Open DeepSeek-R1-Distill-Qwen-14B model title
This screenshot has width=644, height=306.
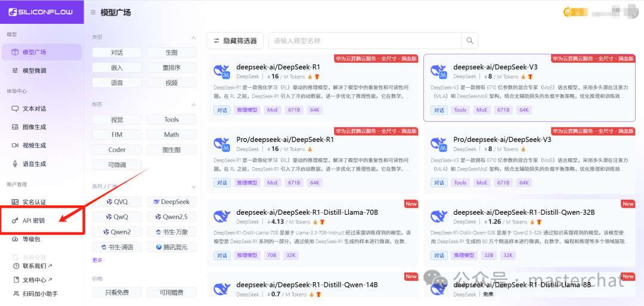307,285
